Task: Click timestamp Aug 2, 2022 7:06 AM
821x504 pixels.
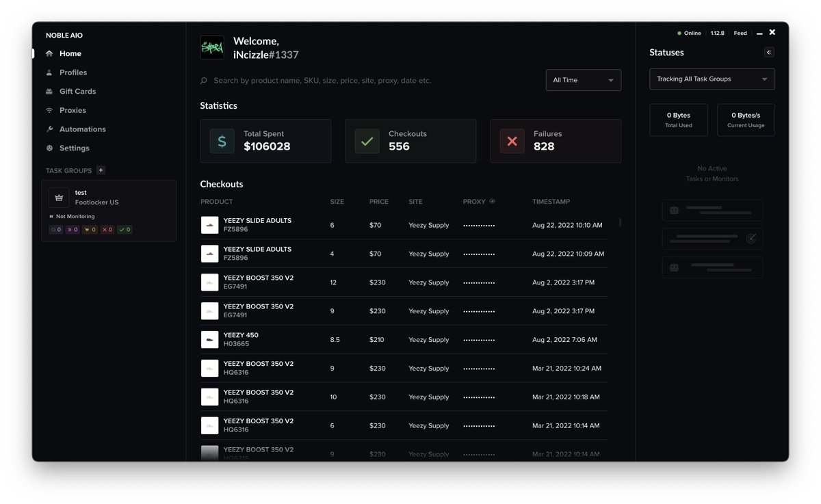Action: [x=565, y=340]
